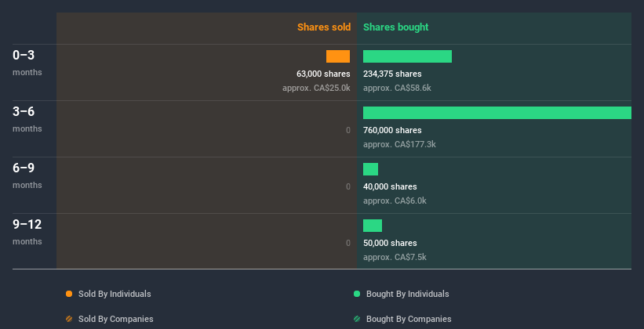Click the 'Shares sold' column header
Viewport: 644px width, 329px height.
[x=324, y=27]
